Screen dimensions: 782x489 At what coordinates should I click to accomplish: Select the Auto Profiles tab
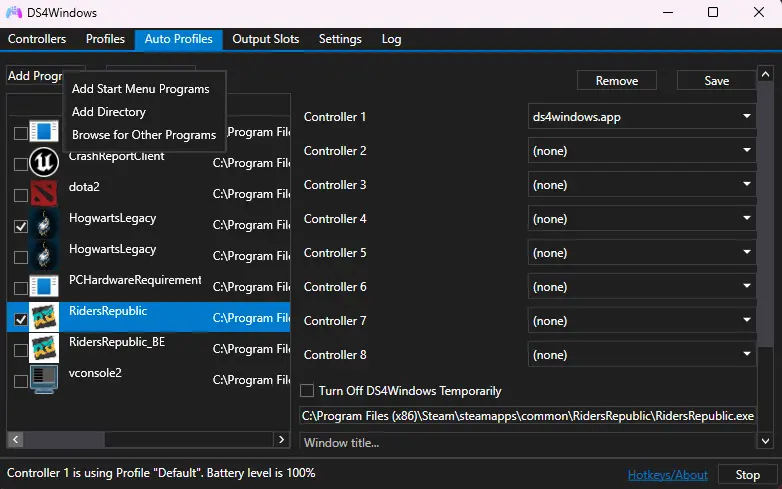[179, 39]
